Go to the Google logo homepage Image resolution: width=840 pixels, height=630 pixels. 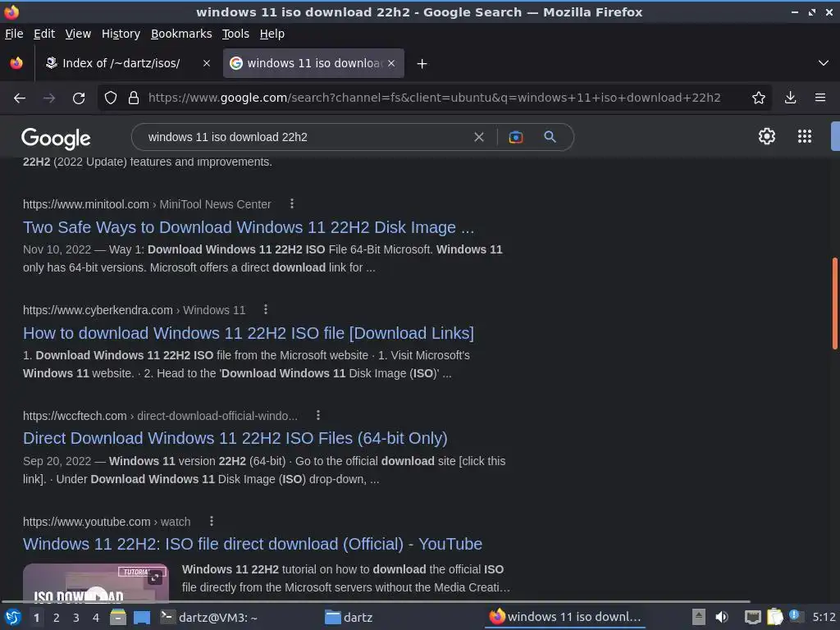[x=56, y=138]
